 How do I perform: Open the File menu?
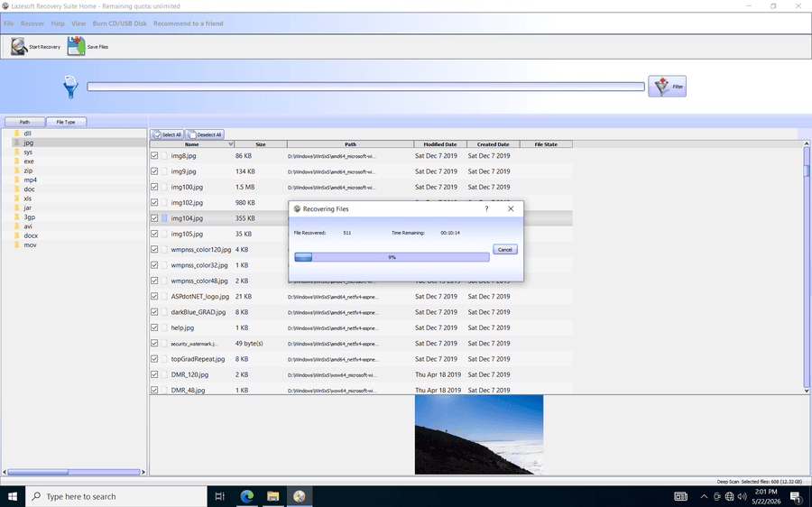9,23
